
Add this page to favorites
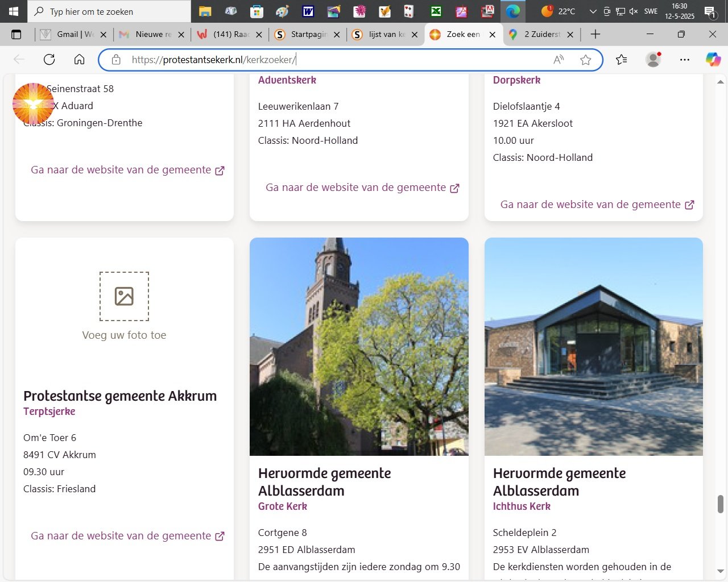point(585,60)
